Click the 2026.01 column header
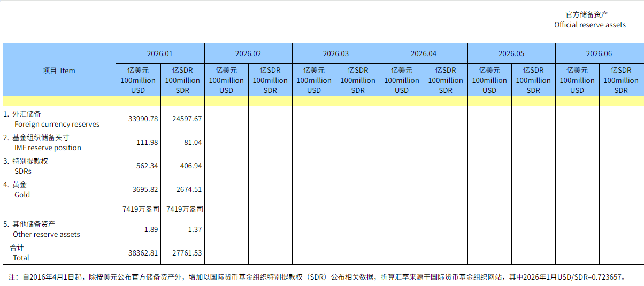Viewport: 644px width, 286px height. 160,53
